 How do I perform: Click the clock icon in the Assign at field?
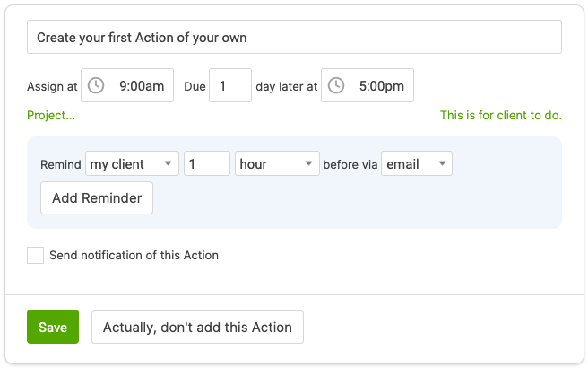pyautogui.click(x=96, y=86)
